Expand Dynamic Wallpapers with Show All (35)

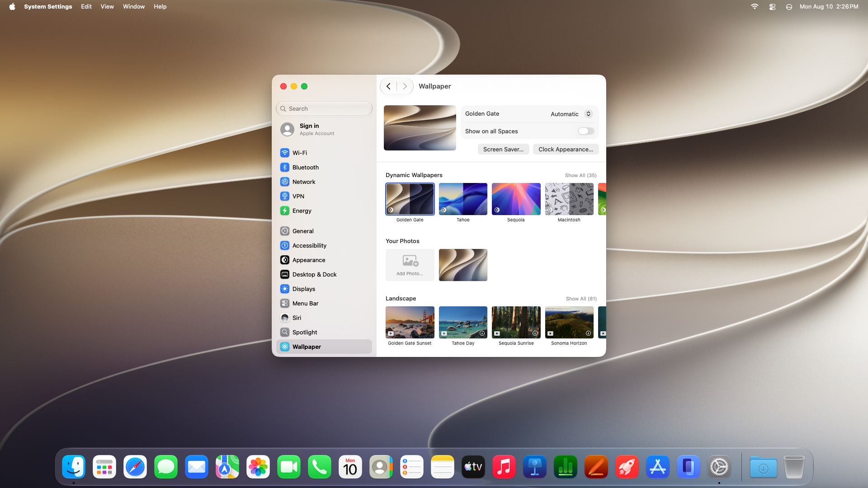(581, 175)
